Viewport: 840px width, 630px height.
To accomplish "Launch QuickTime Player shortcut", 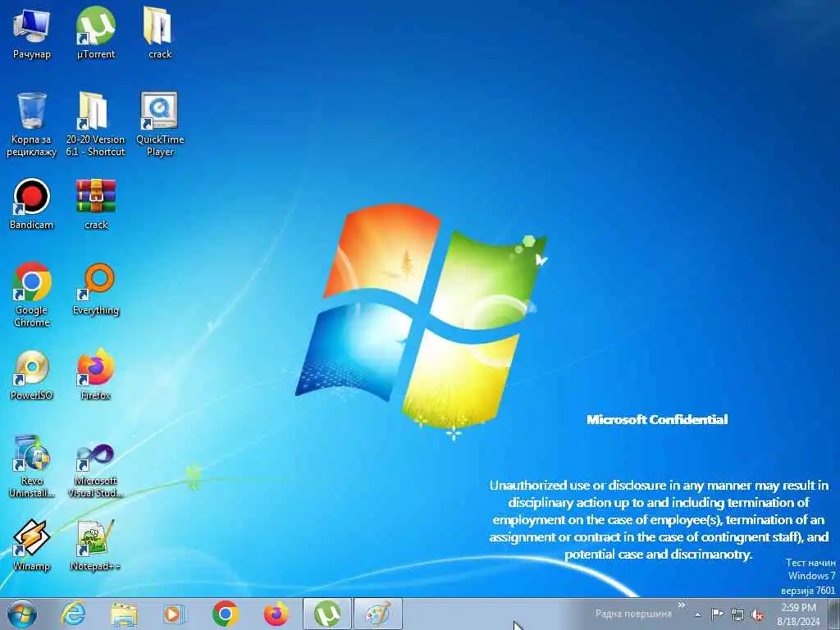I will click(160, 125).
